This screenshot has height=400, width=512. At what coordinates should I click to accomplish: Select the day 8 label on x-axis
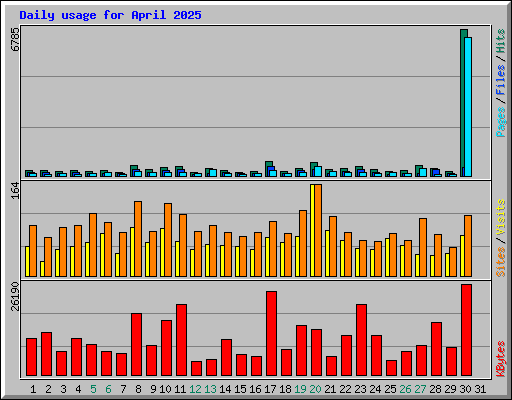coord(138,389)
